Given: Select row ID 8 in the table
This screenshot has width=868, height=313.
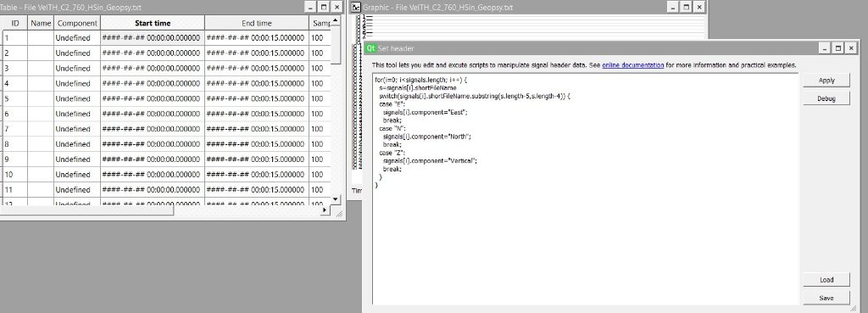Looking at the screenshot, I should point(15,144).
